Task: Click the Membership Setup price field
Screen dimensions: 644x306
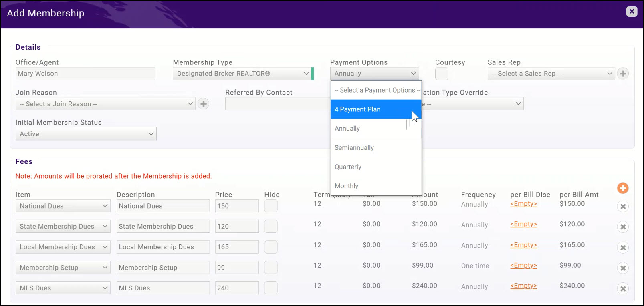Action: pyautogui.click(x=236, y=268)
